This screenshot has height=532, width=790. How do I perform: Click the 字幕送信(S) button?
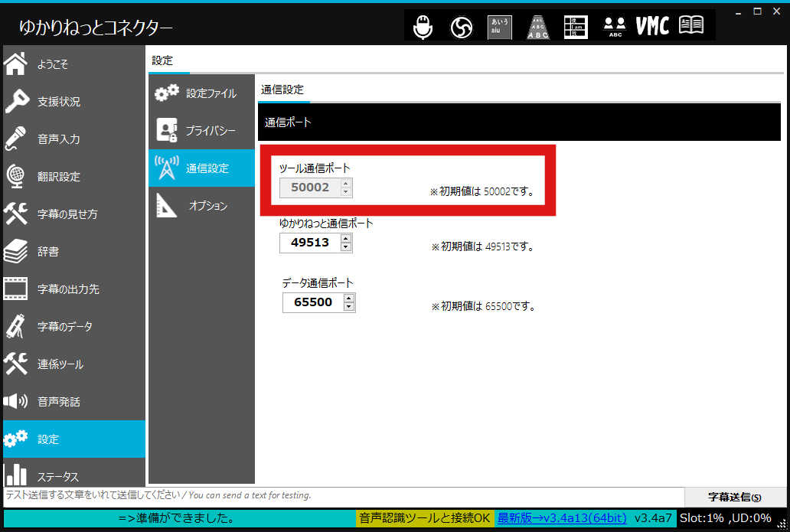coord(735,498)
